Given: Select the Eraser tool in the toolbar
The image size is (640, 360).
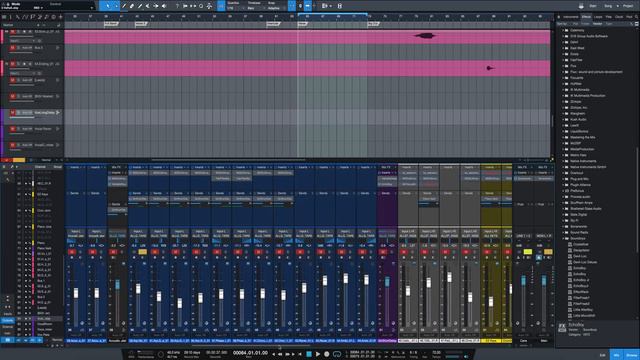Looking at the screenshot, I should click(x=132, y=6).
